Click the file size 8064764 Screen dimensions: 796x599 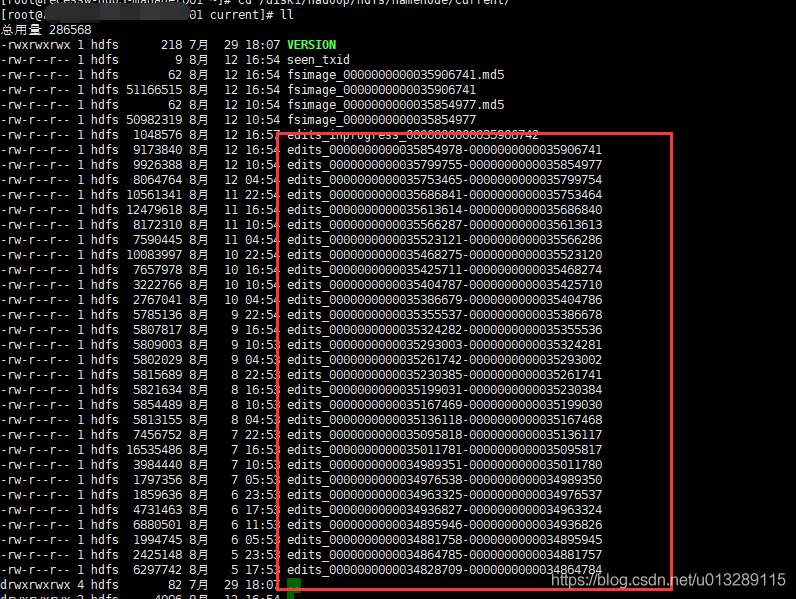pyautogui.click(x=157, y=180)
